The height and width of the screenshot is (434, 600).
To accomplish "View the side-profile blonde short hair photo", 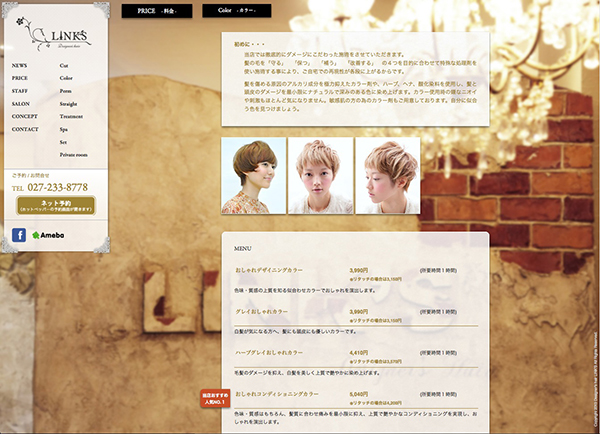I will [x=388, y=176].
